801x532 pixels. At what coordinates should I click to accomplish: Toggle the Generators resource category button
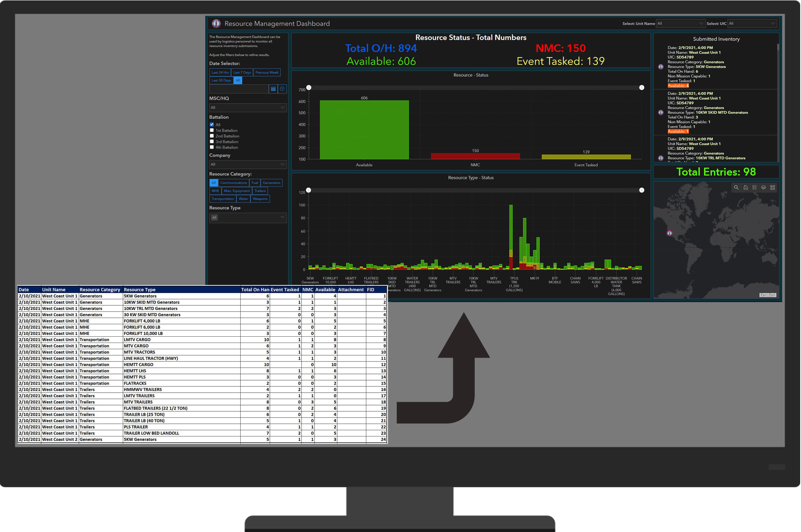(271, 183)
